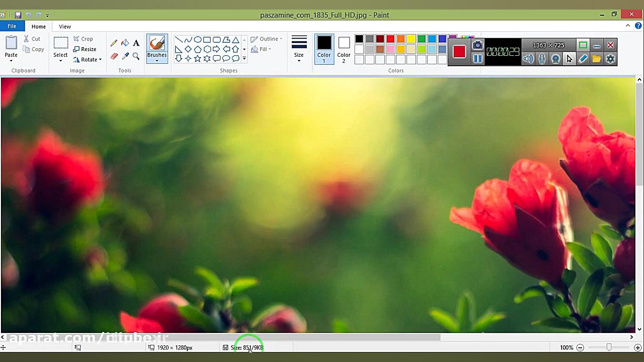Pick the black palette swatch
The height and width of the screenshot is (362, 644).
[x=359, y=39]
